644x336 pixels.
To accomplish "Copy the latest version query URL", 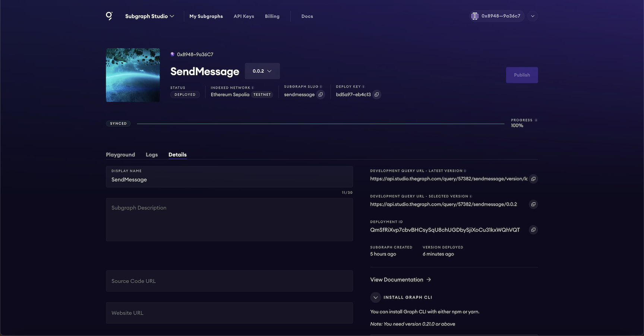I will (533, 179).
